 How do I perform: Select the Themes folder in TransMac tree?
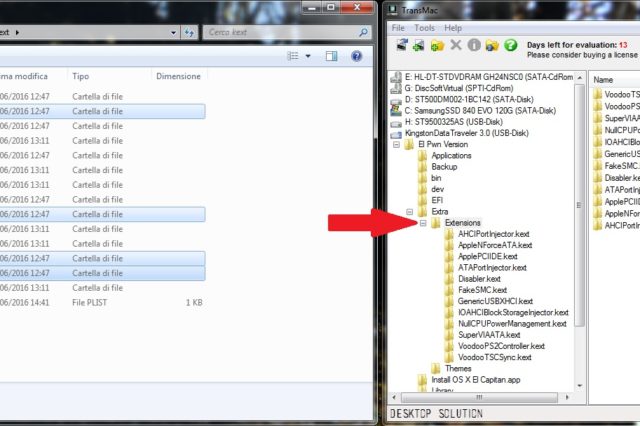458,369
